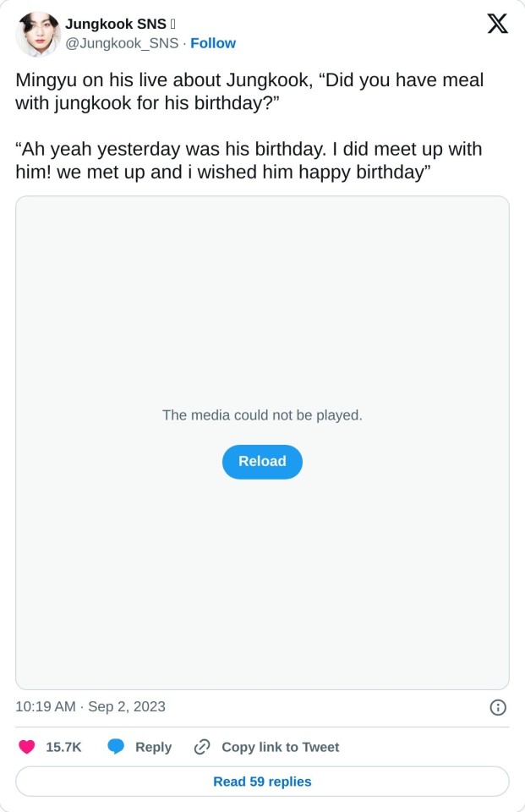Open Read 59 replies
This screenshot has width=525, height=812.
pyautogui.click(x=262, y=782)
